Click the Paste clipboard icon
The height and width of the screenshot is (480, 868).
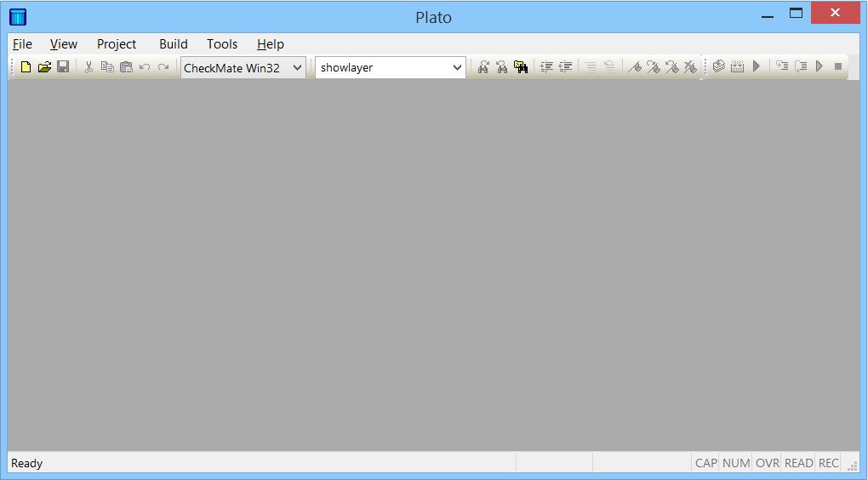click(x=126, y=67)
